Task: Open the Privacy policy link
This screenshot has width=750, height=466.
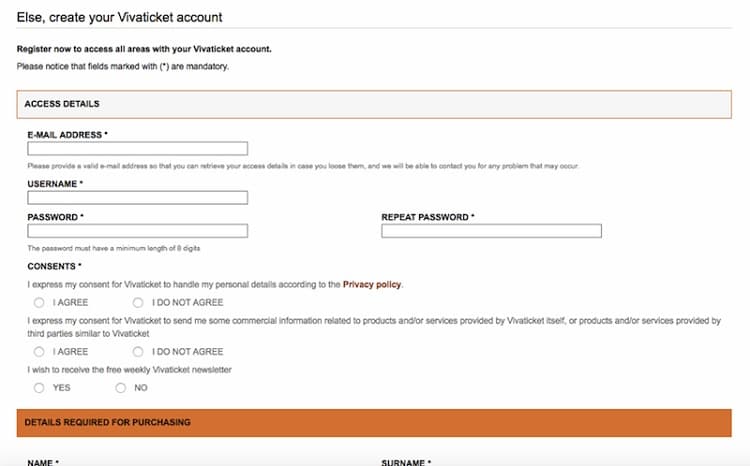Action: 372,285
